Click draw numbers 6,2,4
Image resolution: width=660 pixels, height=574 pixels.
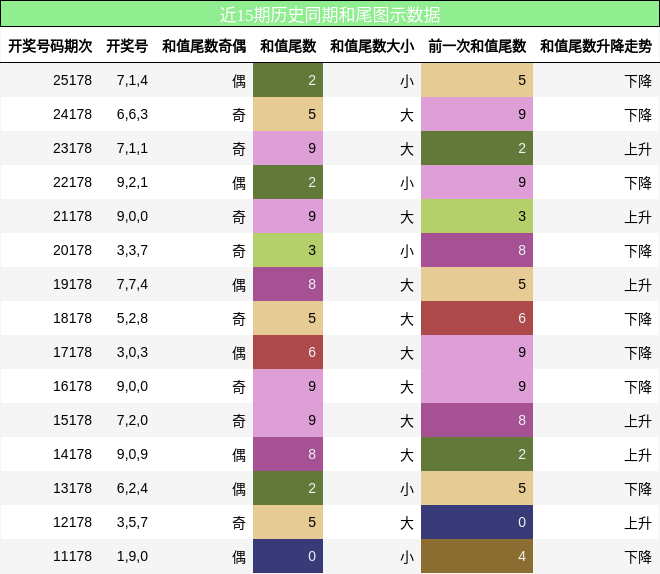(132, 489)
